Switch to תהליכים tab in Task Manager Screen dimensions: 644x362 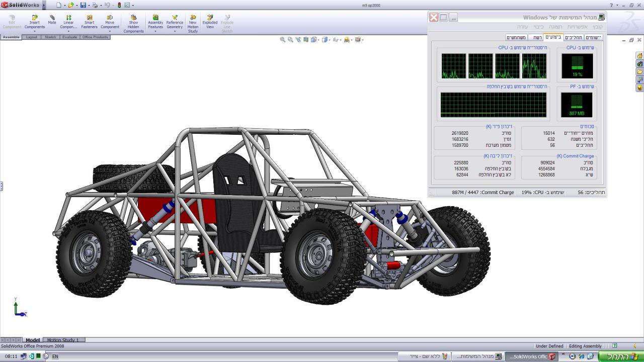(x=573, y=38)
